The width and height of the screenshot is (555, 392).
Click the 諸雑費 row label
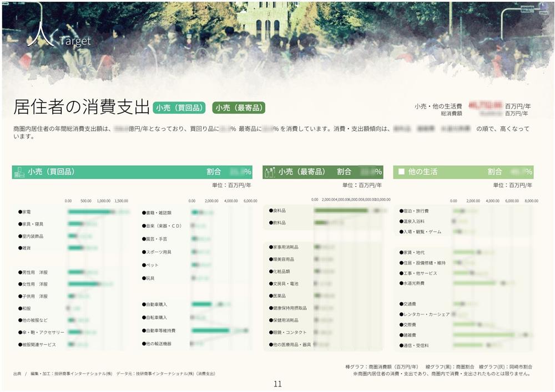408,335
